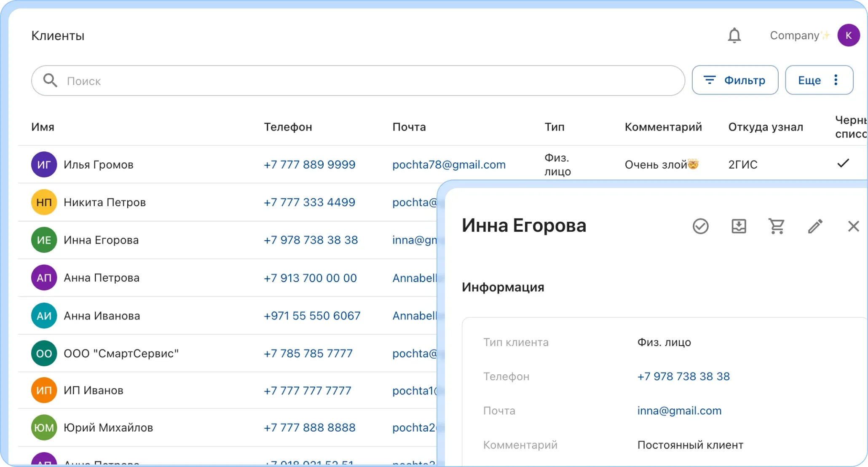Screen dimensions: 868x467
Task: Click the shopping cart icon in client panel
Action: click(x=777, y=226)
